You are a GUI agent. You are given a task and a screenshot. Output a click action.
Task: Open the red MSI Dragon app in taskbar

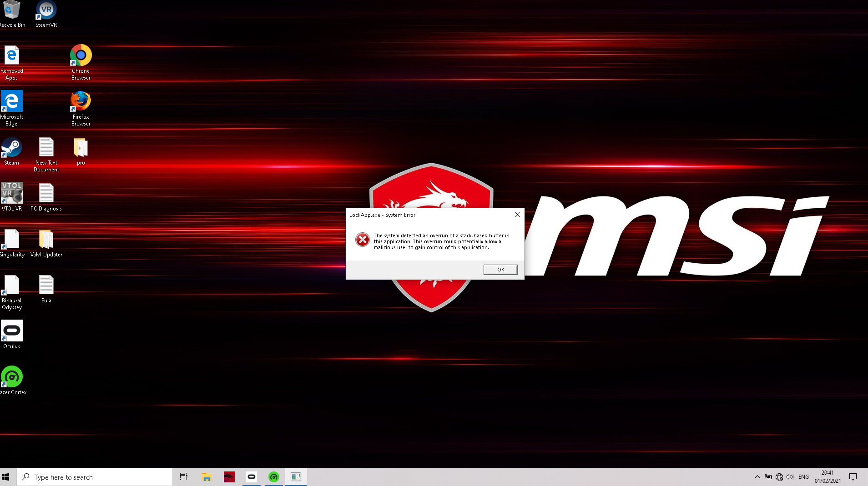pyautogui.click(x=229, y=477)
